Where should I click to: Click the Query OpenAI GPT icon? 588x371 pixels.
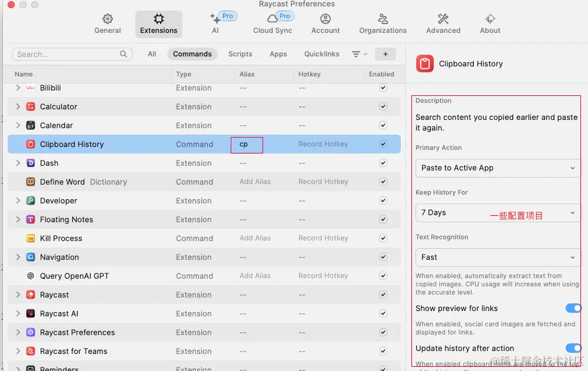(31, 276)
